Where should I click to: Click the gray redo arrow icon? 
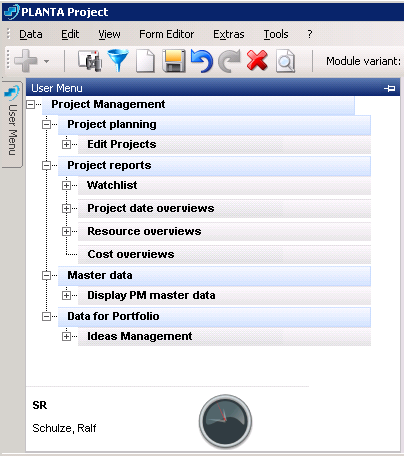(x=229, y=61)
